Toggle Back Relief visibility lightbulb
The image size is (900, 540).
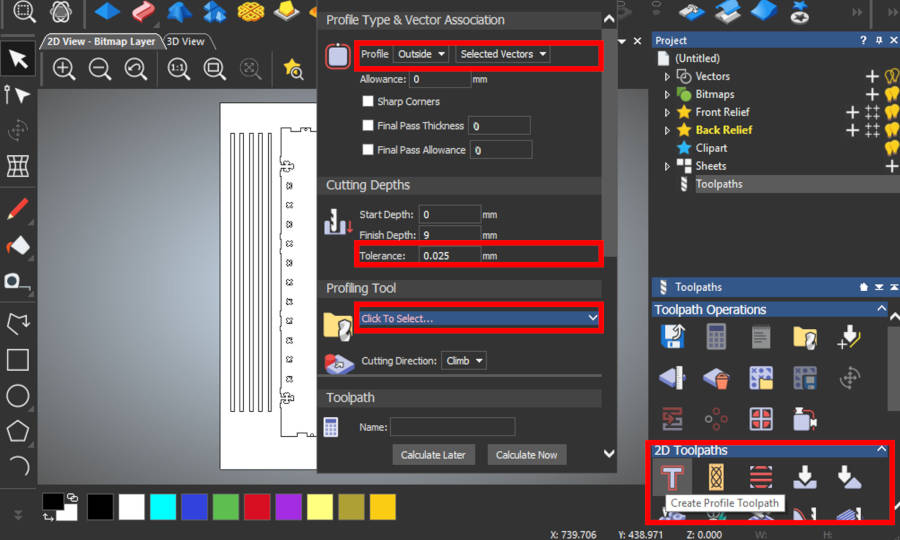coord(892,130)
